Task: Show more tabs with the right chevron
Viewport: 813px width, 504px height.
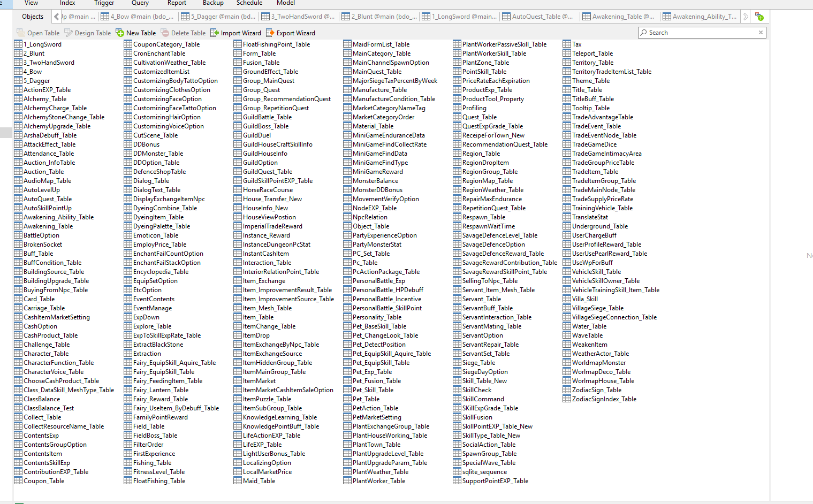Action: tap(746, 17)
